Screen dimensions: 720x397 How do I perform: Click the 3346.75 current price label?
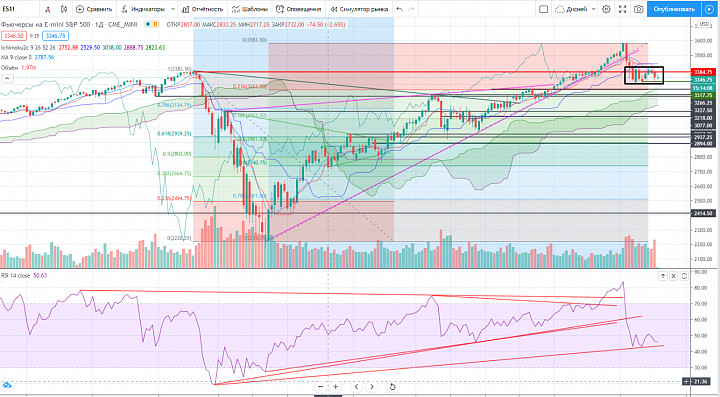point(703,80)
